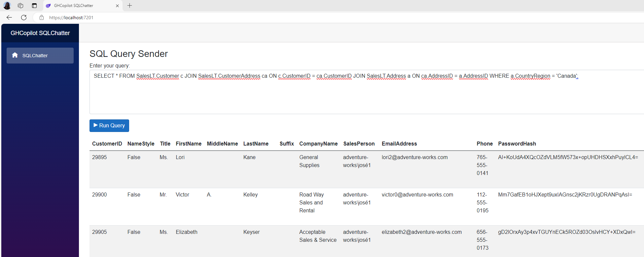This screenshot has width=644, height=257.
Task: Click the EmailAddress column header
Action: (x=399, y=144)
